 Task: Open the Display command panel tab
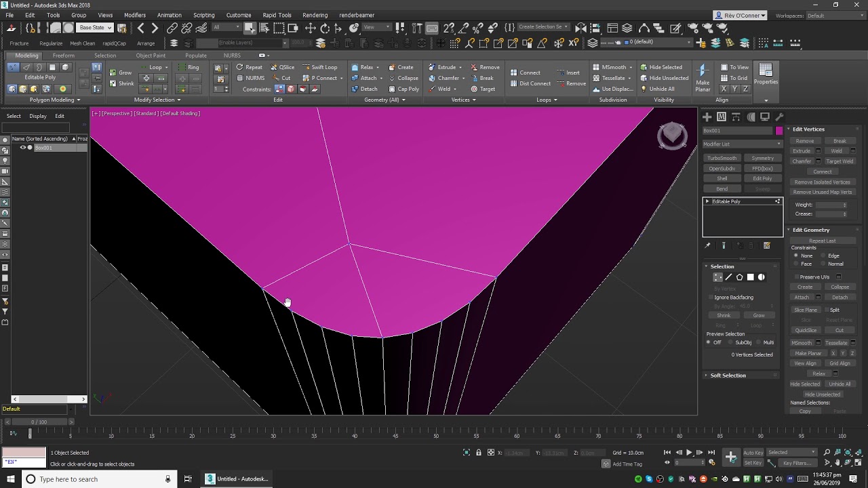[x=765, y=117]
